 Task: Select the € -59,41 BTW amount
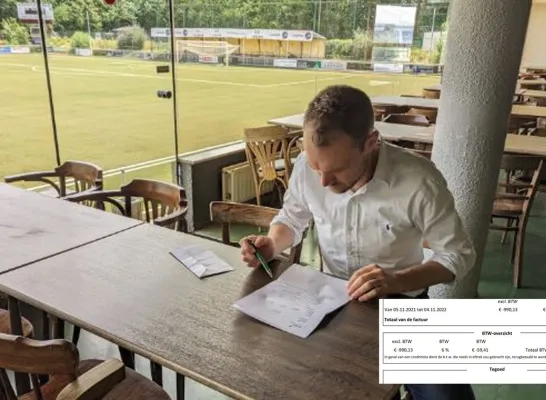(480, 350)
